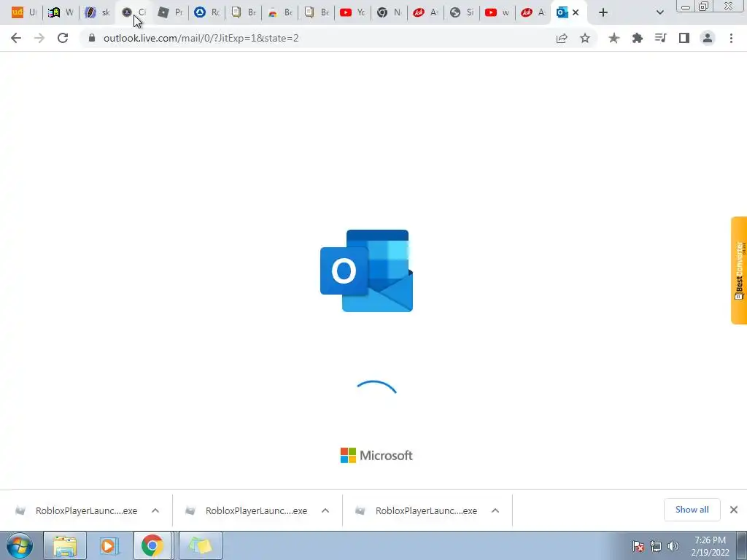The height and width of the screenshot is (560, 747).
Task: Open the yellow-folders taskbar application
Action: point(200,545)
